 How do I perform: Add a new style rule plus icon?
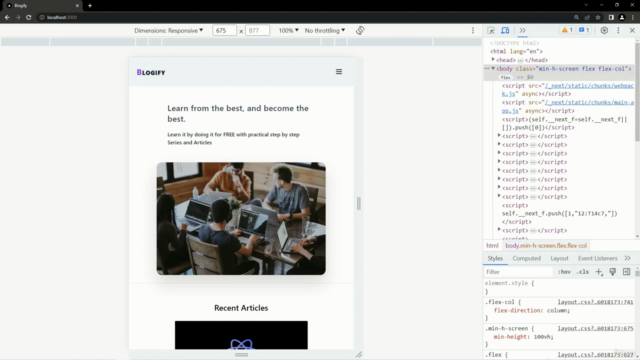click(598, 272)
